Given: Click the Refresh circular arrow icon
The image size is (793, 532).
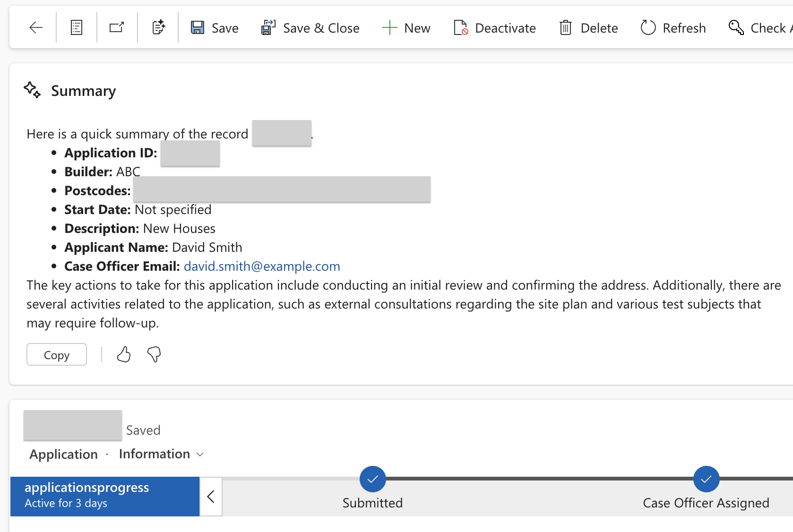Looking at the screenshot, I should tap(648, 28).
